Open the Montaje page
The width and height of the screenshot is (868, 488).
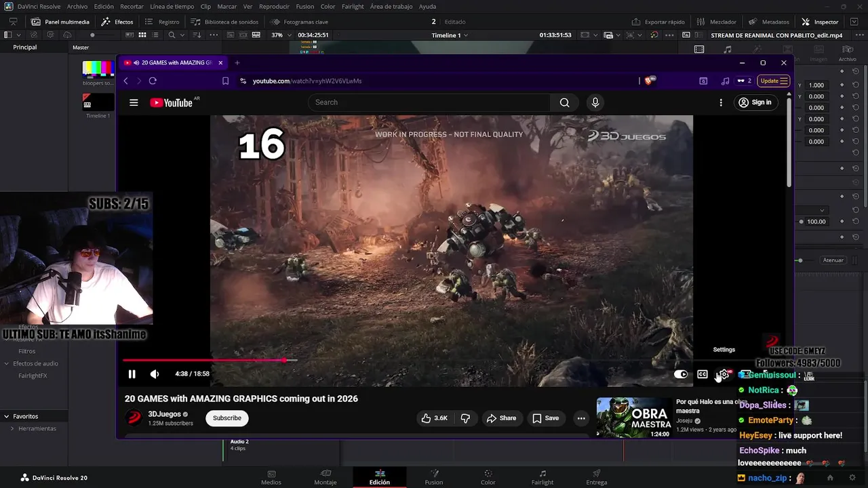[x=325, y=477]
